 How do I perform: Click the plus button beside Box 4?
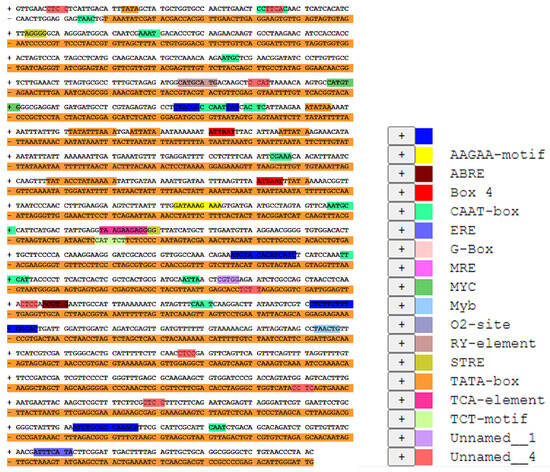[401, 193]
